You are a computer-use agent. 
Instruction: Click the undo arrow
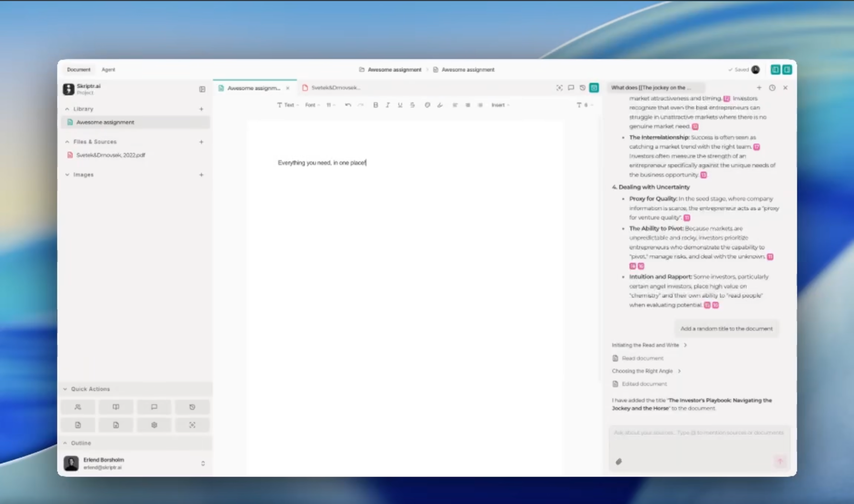(x=348, y=105)
